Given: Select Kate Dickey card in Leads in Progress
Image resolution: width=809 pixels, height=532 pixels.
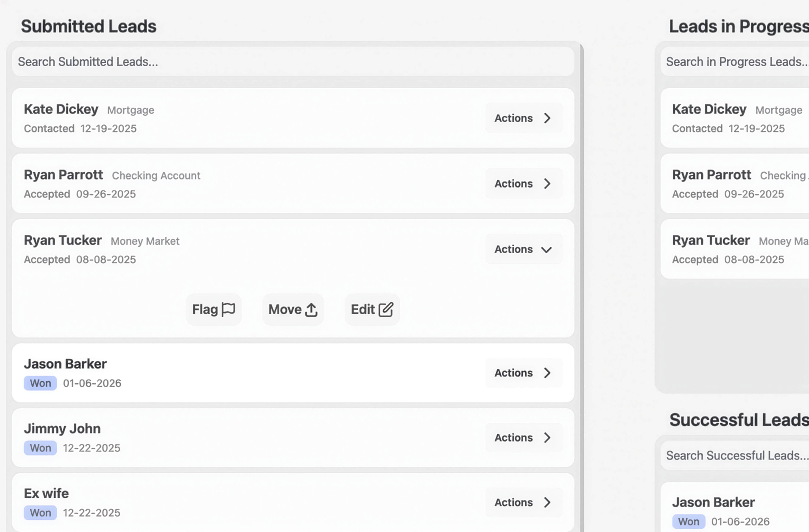Looking at the screenshot, I should click(734, 118).
